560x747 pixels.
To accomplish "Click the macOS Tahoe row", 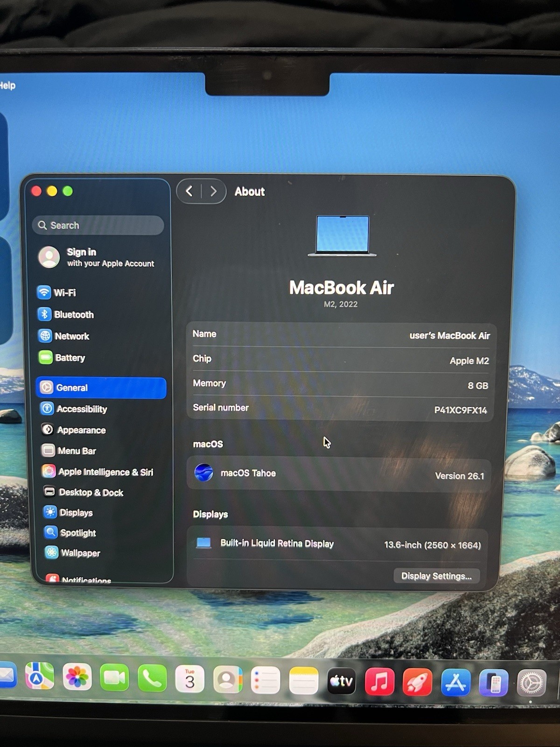I will click(x=339, y=474).
